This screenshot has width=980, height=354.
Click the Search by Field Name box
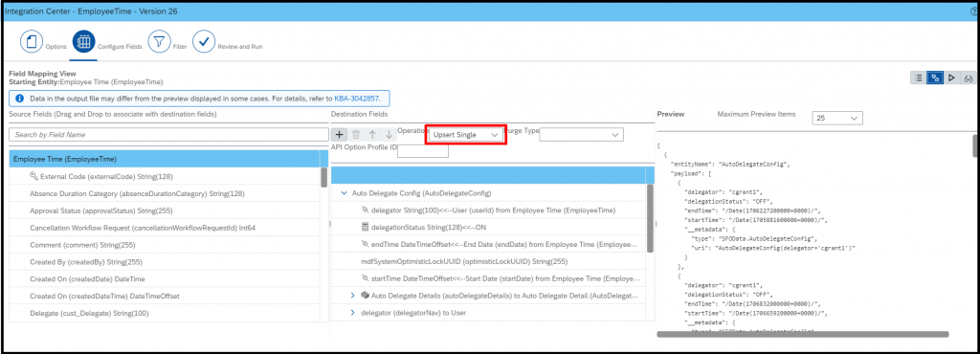[168, 134]
